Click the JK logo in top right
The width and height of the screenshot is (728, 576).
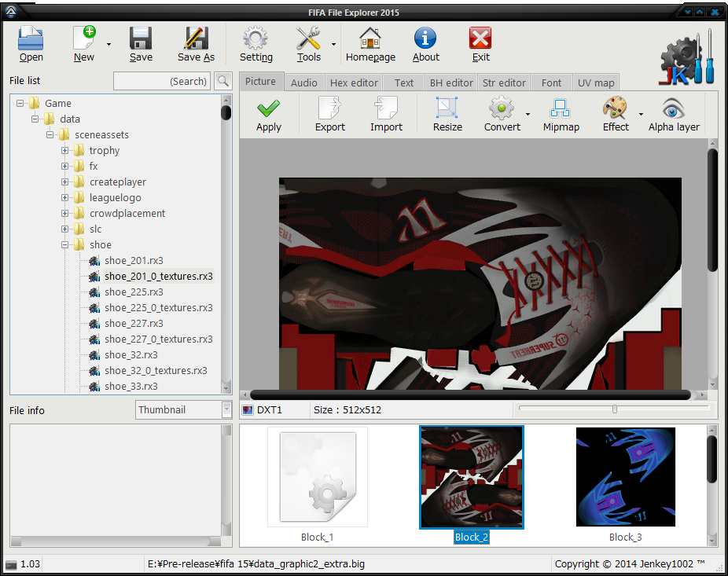[687, 57]
